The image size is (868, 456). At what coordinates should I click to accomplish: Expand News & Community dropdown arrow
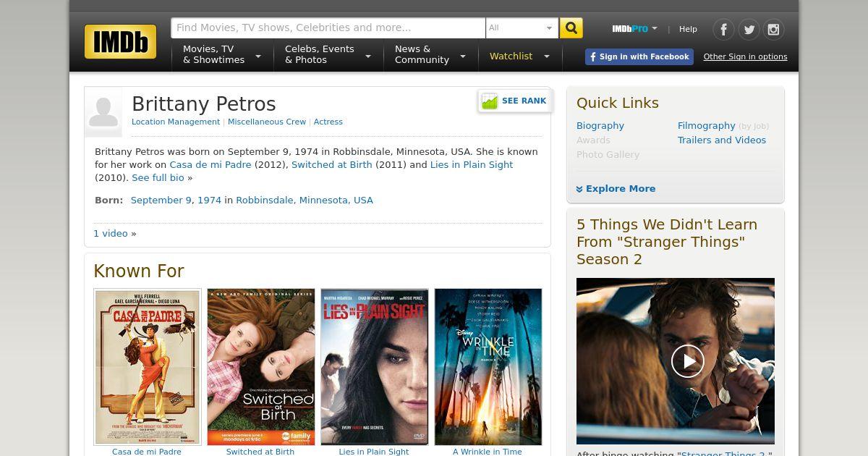(463, 56)
